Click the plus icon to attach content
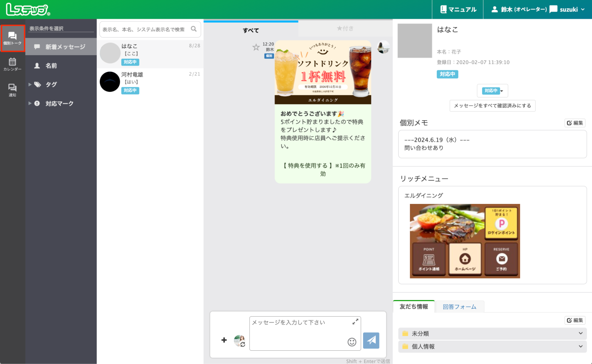This screenshot has height=364, width=592. pos(224,340)
